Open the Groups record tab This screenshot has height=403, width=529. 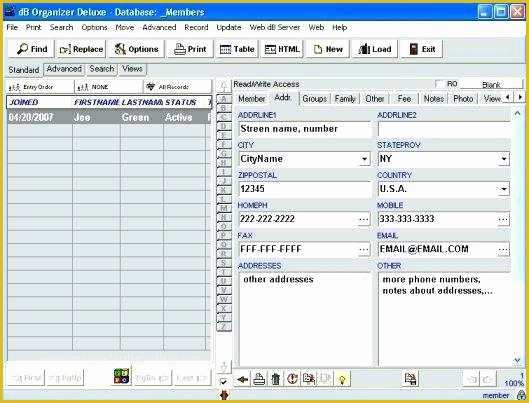click(314, 99)
